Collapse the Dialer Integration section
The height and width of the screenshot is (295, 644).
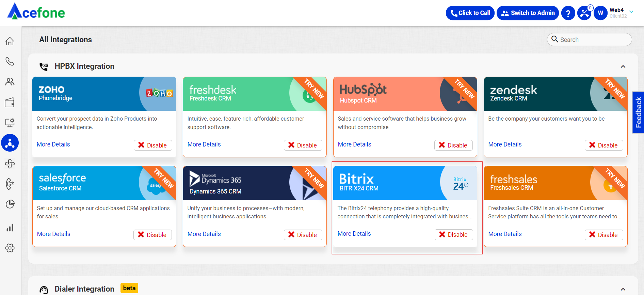pos(623,289)
